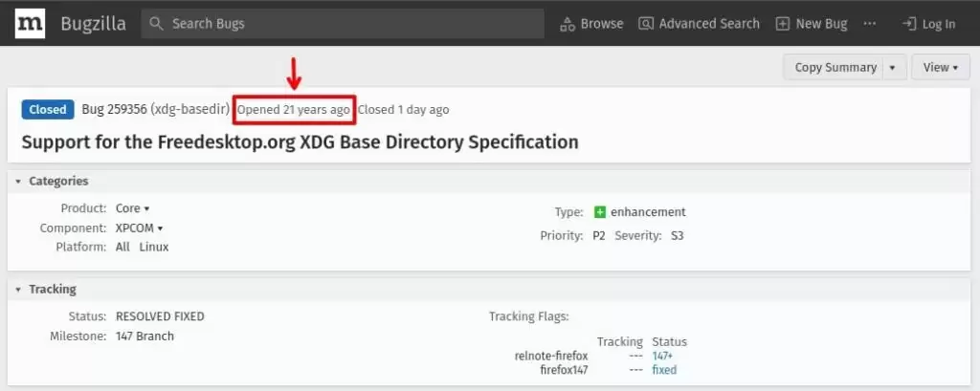The width and height of the screenshot is (980, 391).
Task: Click the green enhancement type icon
Action: (x=600, y=211)
